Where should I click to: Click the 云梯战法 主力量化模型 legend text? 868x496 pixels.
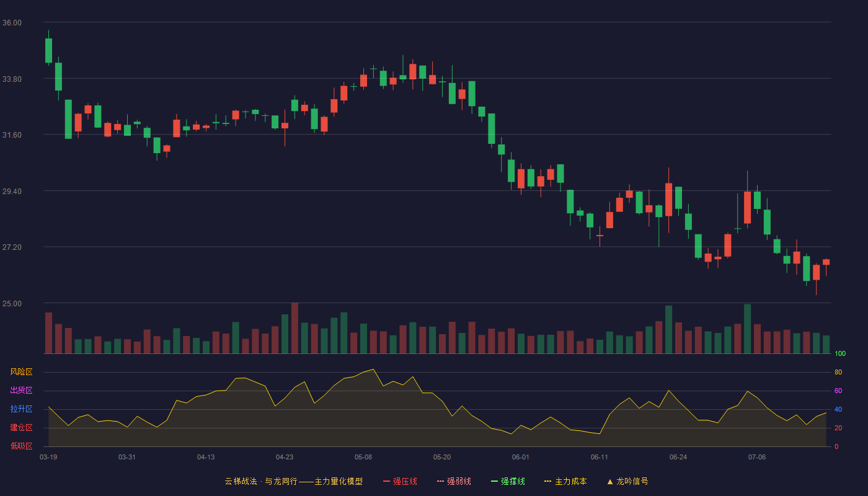point(293,481)
